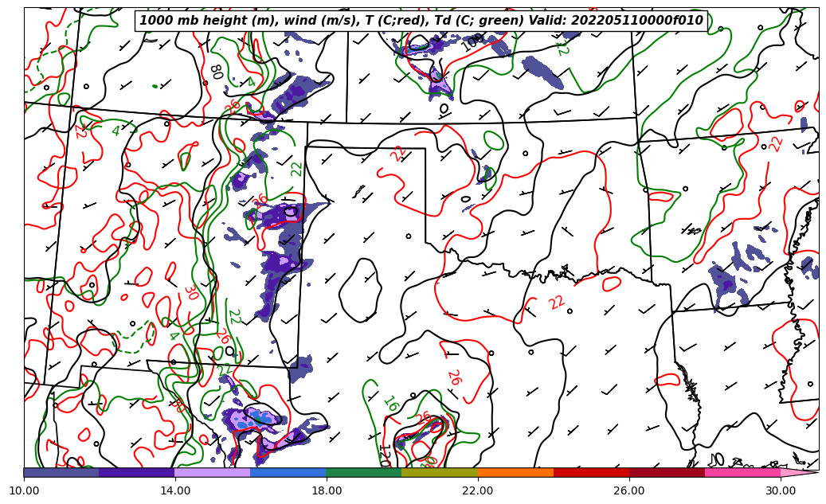Select the dark crimson 26–28 colorbar segment
The width and height of the screenshot is (826, 504).
(x=667, y=472)
